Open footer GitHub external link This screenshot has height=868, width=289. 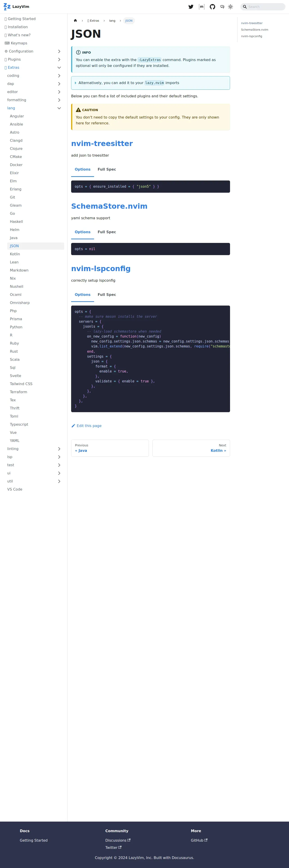199,840
